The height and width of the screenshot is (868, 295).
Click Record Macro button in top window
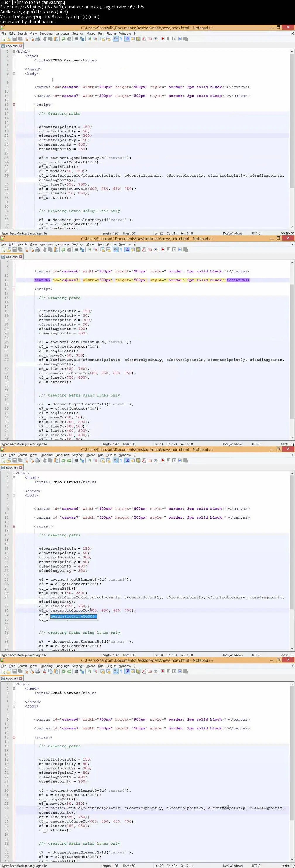[x=163, y=39]
